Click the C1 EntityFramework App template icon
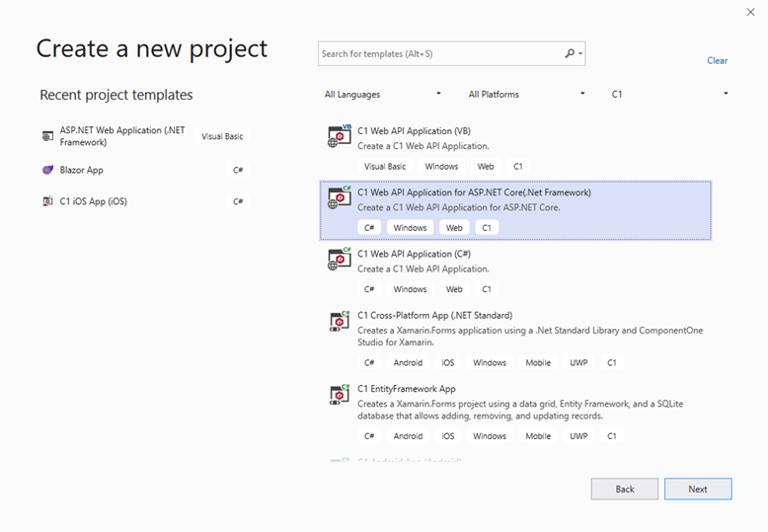Viewport: 768px width, 532px height. 340,394
